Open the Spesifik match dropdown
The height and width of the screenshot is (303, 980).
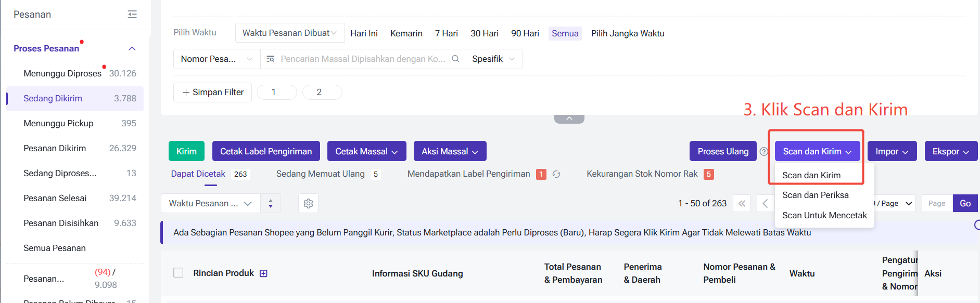point(493,59)
